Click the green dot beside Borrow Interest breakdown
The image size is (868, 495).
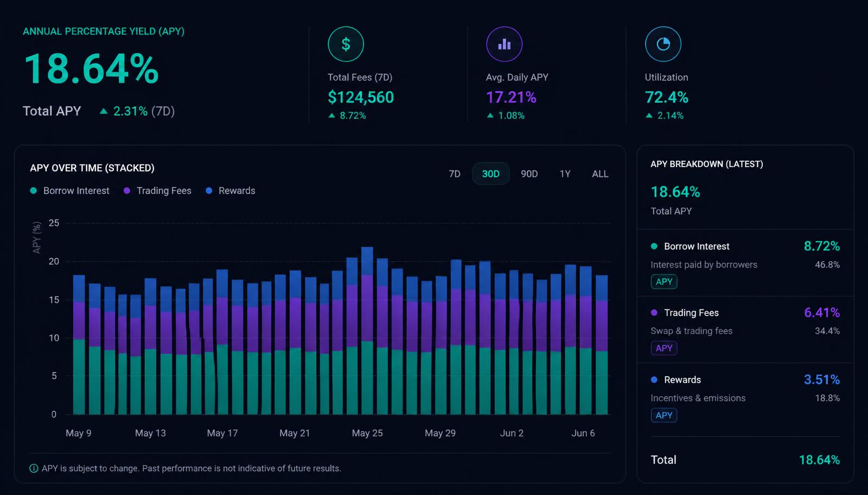[x=654, y=246]
